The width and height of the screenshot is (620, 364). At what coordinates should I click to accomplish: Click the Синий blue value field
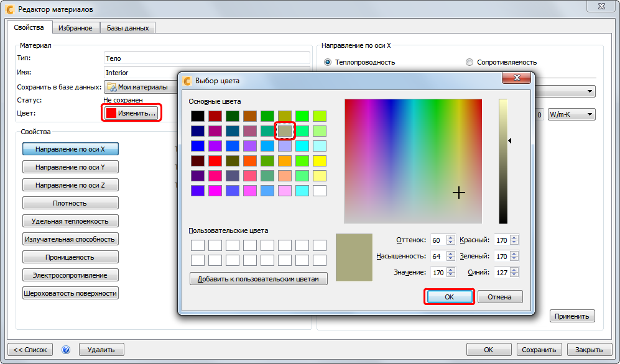pyautogui.click(x=502, y=273)
